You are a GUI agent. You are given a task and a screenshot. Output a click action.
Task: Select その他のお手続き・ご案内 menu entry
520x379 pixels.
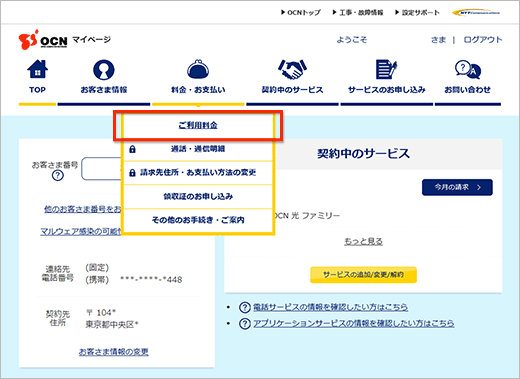[x=198, y=220]
